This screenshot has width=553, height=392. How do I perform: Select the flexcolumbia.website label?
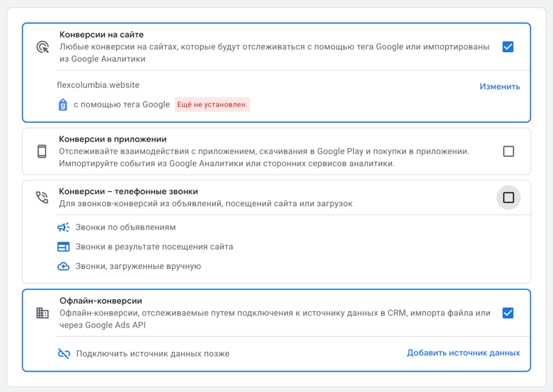[92, 85]
